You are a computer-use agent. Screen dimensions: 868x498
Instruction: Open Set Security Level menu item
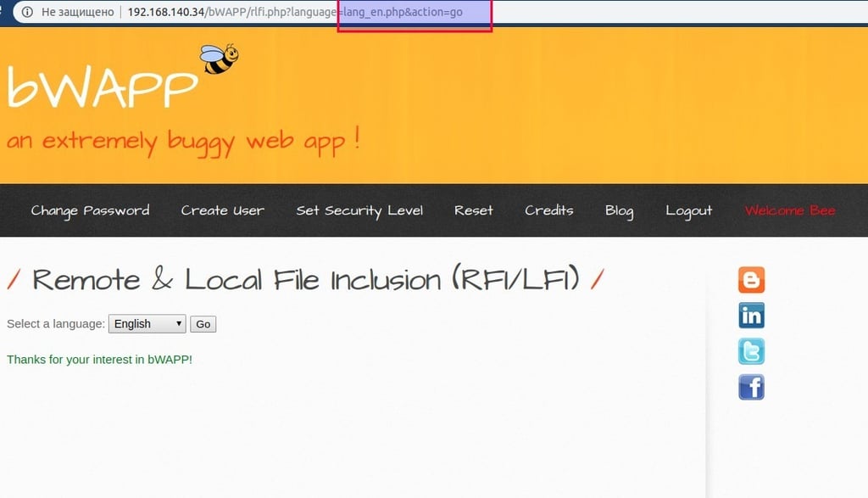[359, 210]
